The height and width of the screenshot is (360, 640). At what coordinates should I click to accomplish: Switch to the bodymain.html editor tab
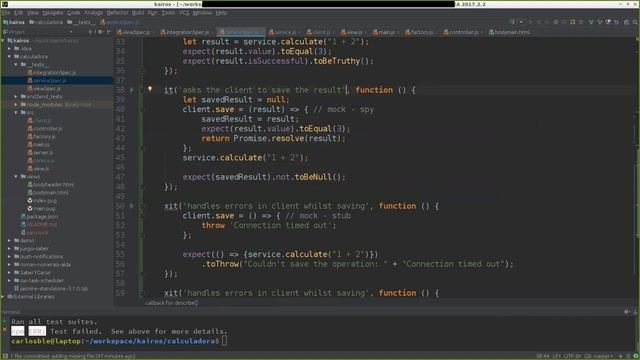511,32
